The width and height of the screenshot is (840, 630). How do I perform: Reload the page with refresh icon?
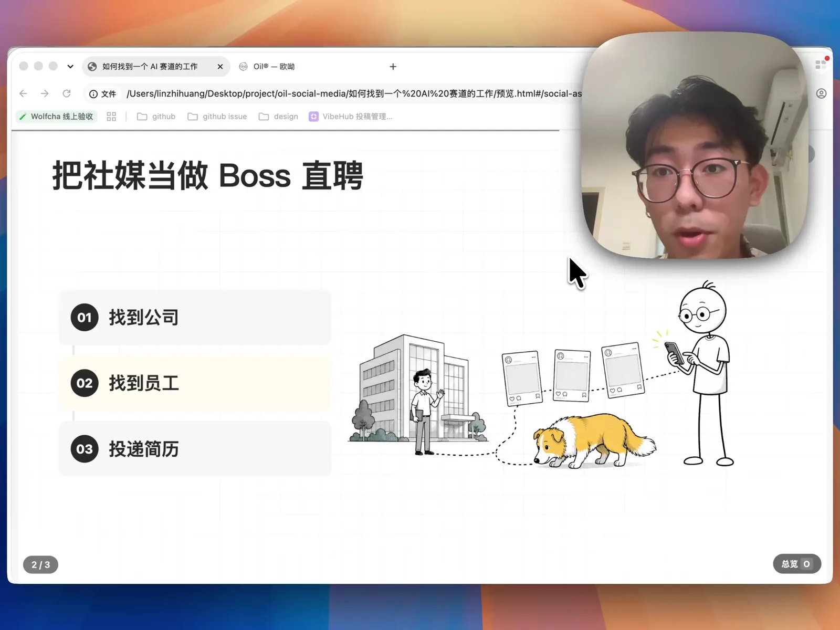click(67, 93)
